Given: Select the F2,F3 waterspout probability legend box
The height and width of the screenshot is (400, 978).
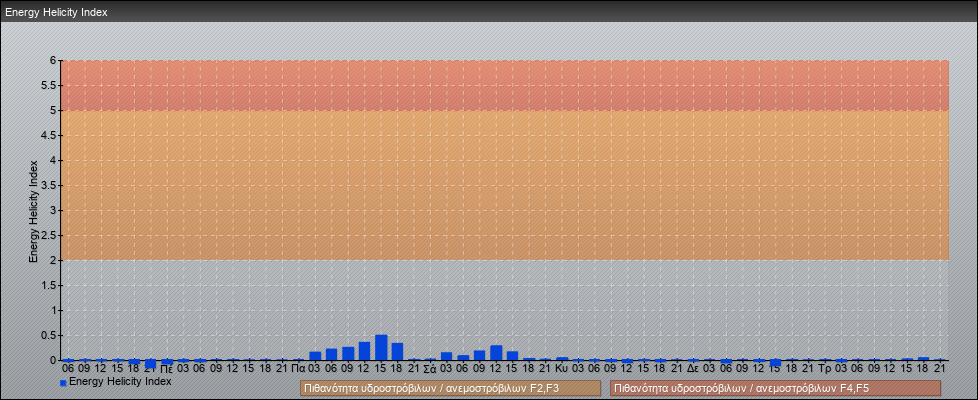Looking at the screenshot, I should coord(450,388).
